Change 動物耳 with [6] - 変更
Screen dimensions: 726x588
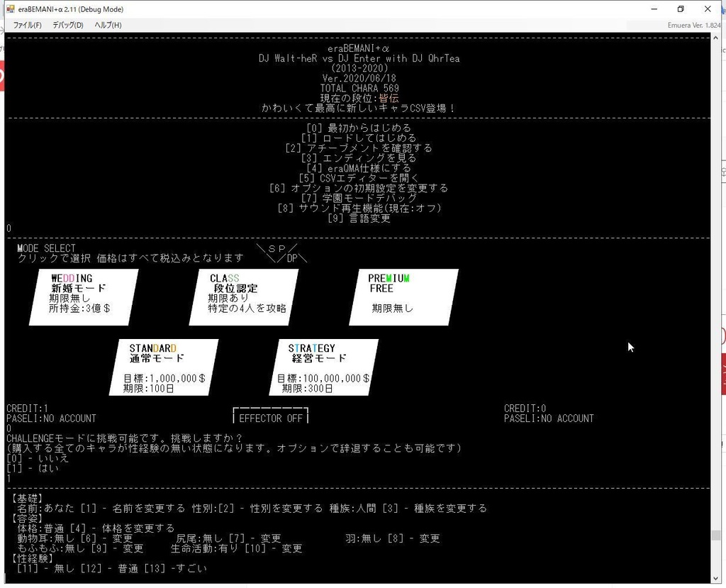click(x=106, y=539)
